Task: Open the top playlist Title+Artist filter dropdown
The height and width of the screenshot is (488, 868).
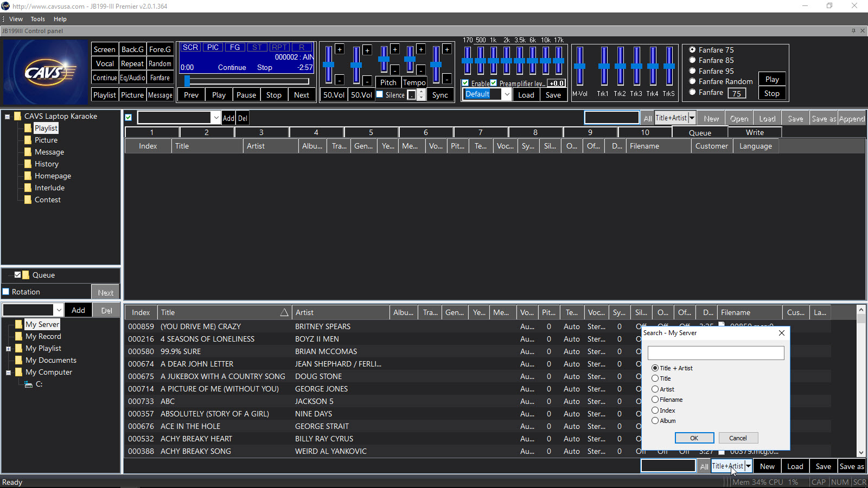Action: pos(692,118)
